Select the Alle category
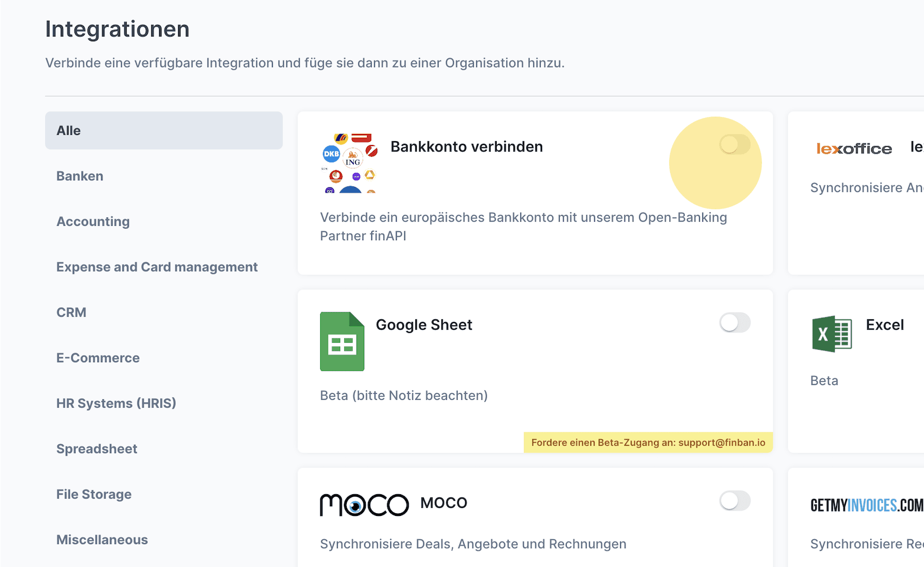Image resolution: width=924 pixels, height=567 pixels. tap(164, 130)
